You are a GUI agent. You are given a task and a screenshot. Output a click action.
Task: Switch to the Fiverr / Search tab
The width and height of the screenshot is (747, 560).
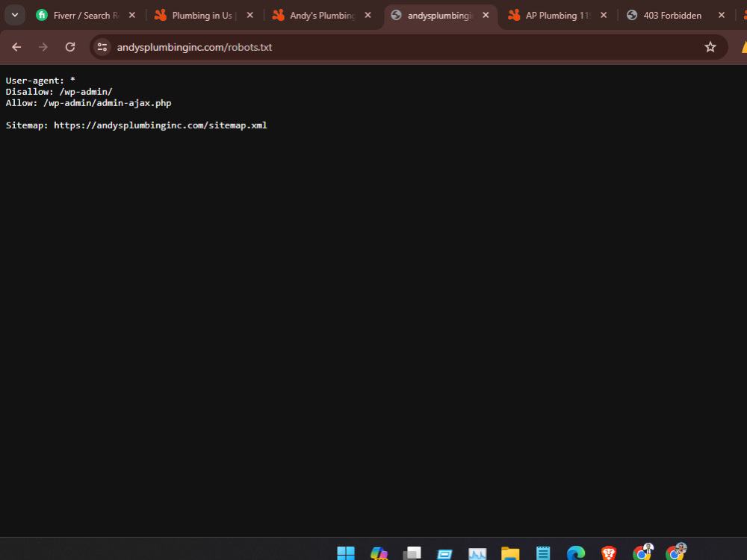point(86,15)
